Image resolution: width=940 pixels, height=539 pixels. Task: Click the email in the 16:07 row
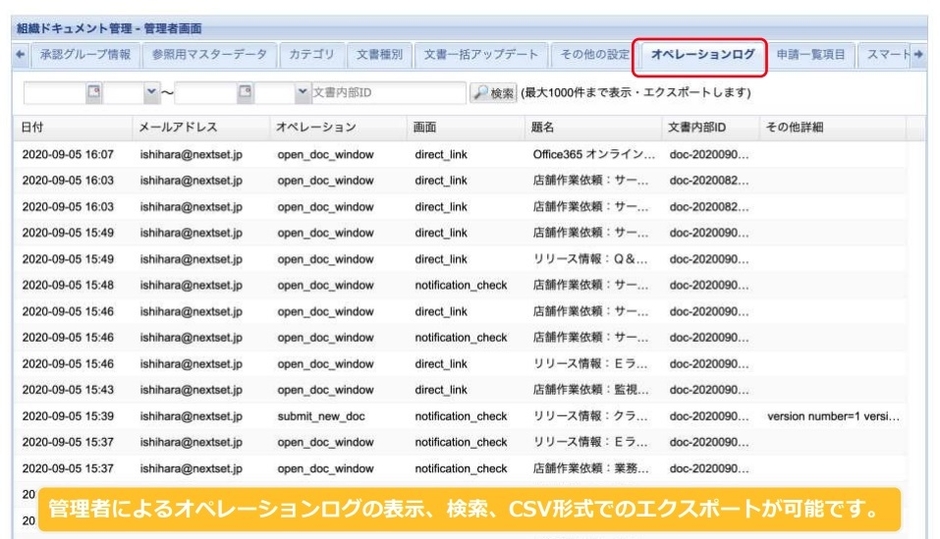click(x=191, y=155)
